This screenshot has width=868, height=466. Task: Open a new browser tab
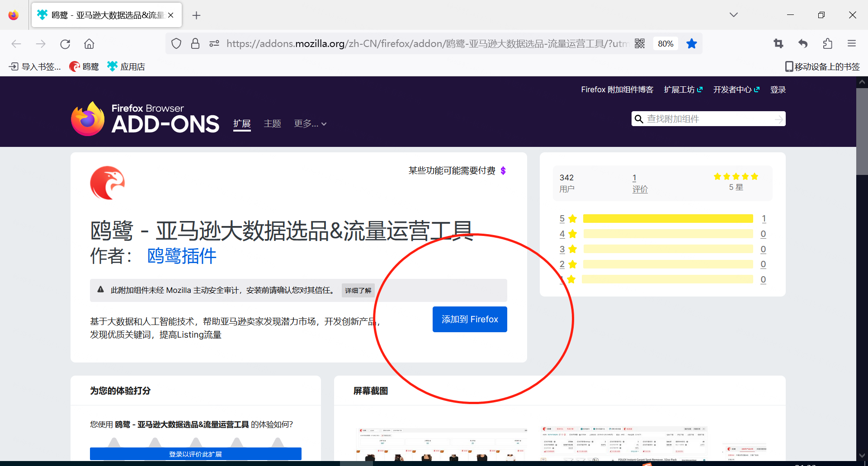pos(196,15)
